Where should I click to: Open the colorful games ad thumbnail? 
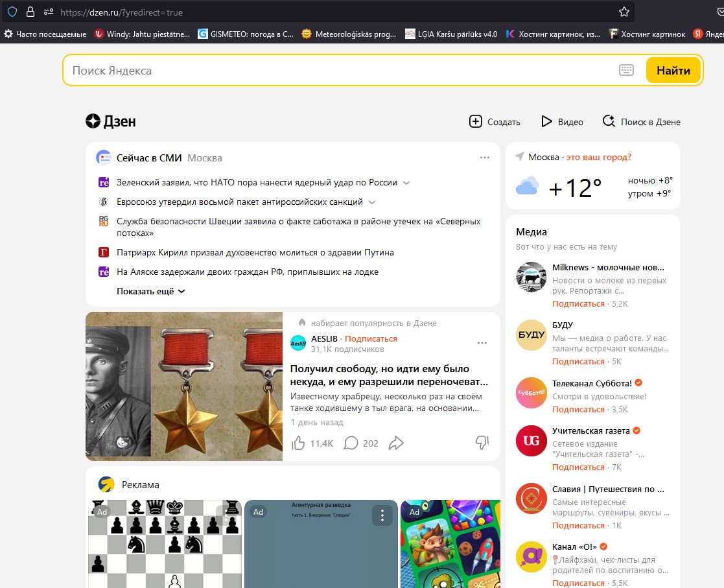coord(450,544)
